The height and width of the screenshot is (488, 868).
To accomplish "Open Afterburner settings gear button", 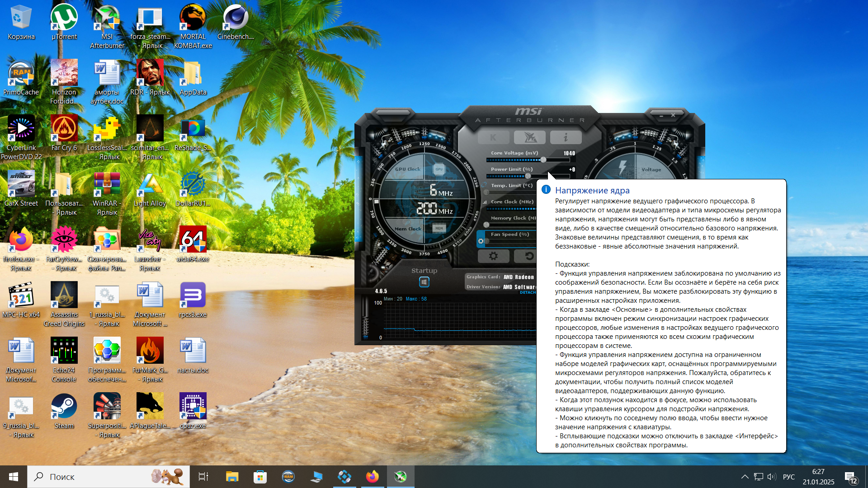I will pos(493,256).
